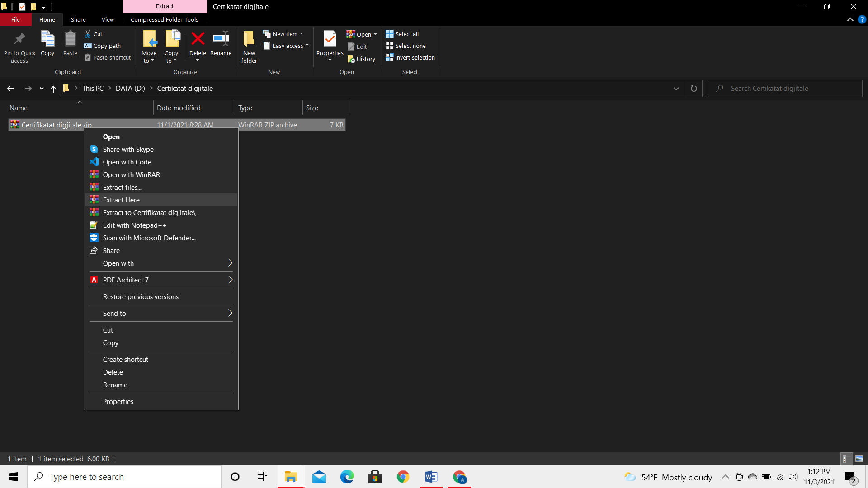Go up one folder level
The width and height of the screenshot is (868, 488).
pos(53,89)
